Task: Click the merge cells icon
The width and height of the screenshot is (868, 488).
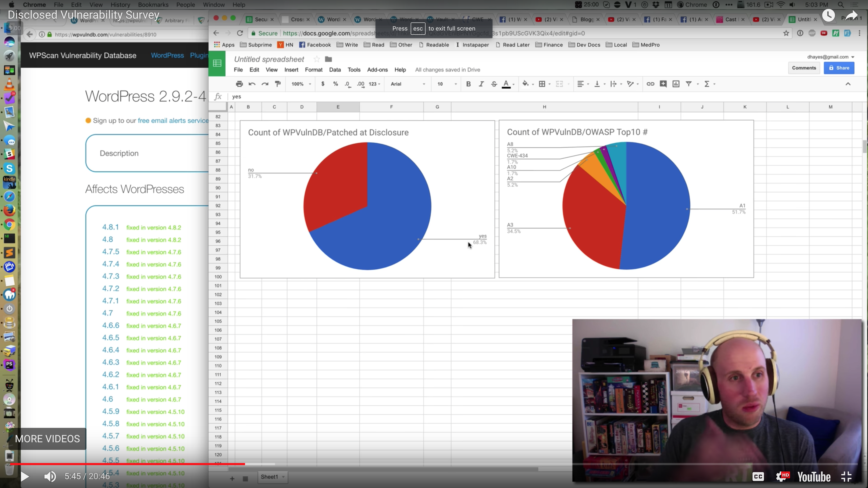Action: pyautogui.click(x=559, y=84)
